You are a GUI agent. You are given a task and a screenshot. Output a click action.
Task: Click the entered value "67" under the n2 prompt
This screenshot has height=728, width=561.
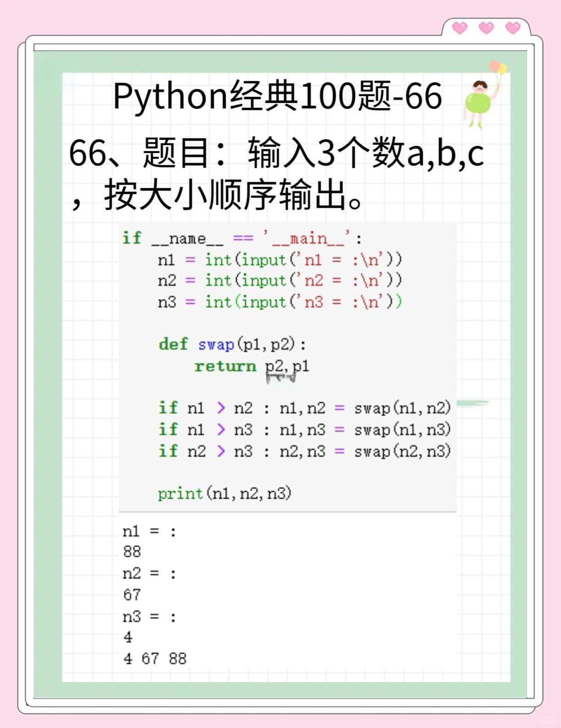132,595
